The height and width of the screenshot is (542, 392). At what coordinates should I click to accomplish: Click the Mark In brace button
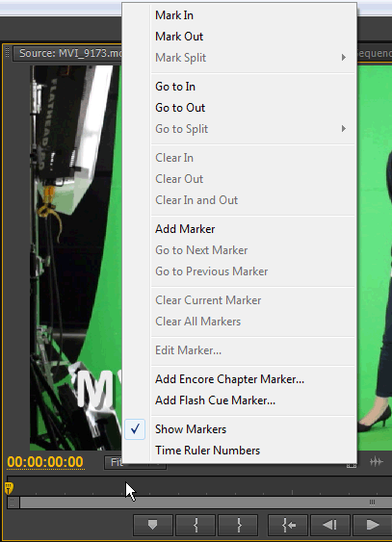(x=196, y=525)
